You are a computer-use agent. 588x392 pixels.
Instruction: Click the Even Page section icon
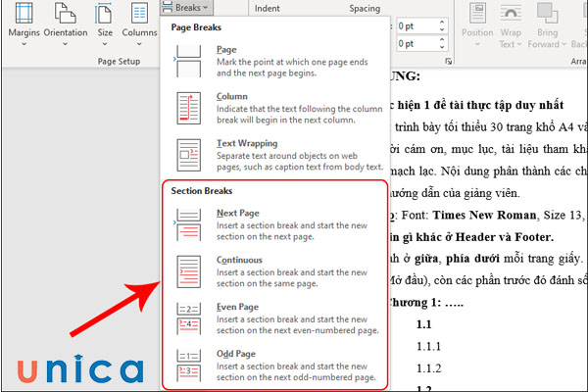pos(188,318)
